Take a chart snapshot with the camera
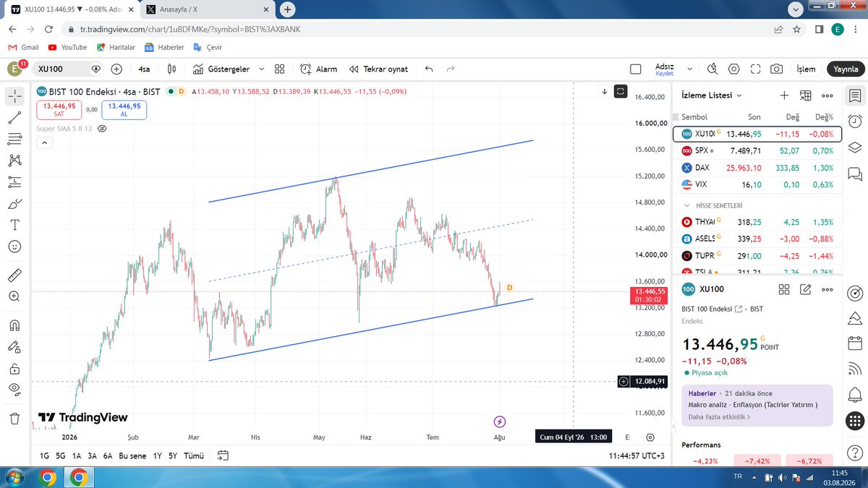 click(776, 69)
